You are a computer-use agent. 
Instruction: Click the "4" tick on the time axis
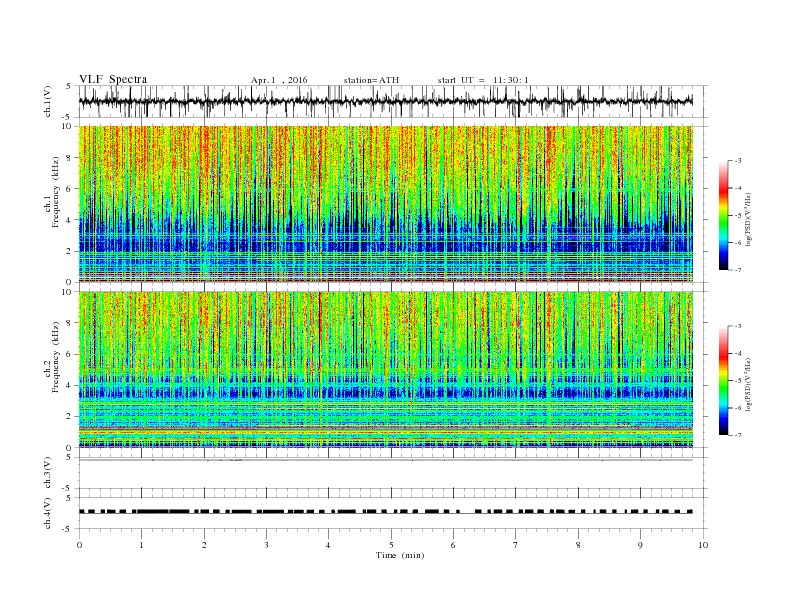click(x=328, y=545)
